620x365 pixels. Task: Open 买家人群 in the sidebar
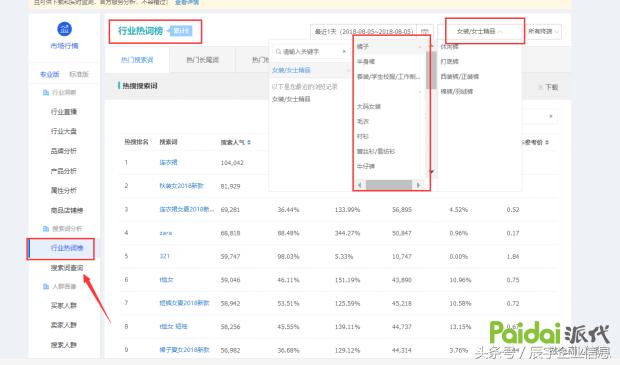tap(64, 305)
